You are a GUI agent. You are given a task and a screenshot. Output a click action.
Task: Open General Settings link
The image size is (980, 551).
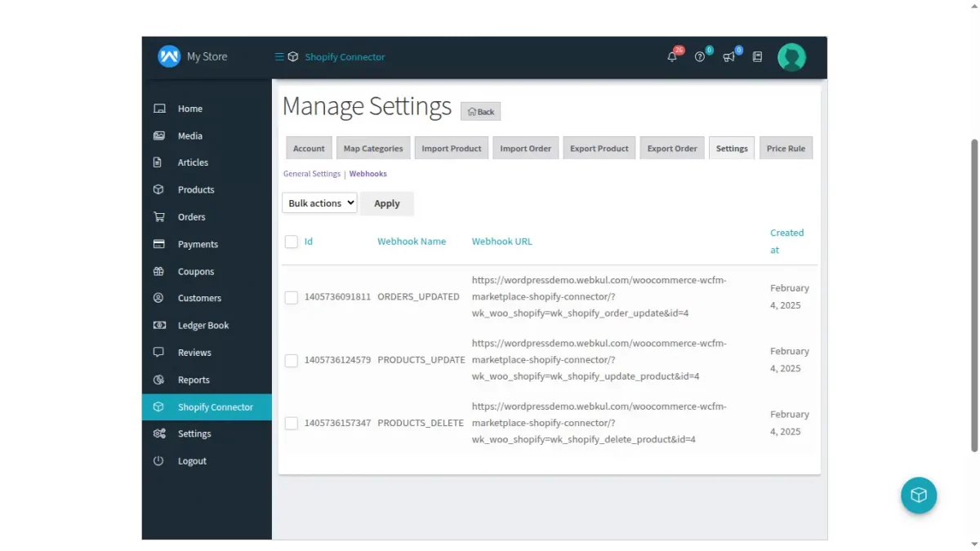point(311,173)
